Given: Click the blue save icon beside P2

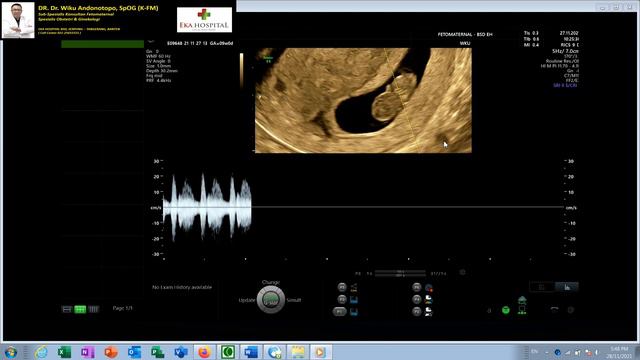Looking at the screenshot, I should (x=354, y=300).
